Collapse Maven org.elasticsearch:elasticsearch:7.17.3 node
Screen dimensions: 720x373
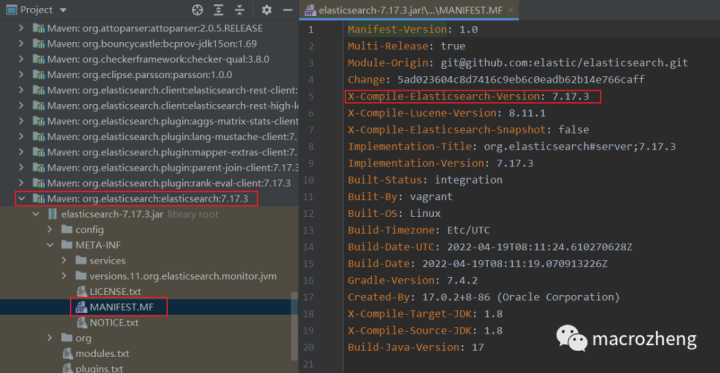[21, 199]
